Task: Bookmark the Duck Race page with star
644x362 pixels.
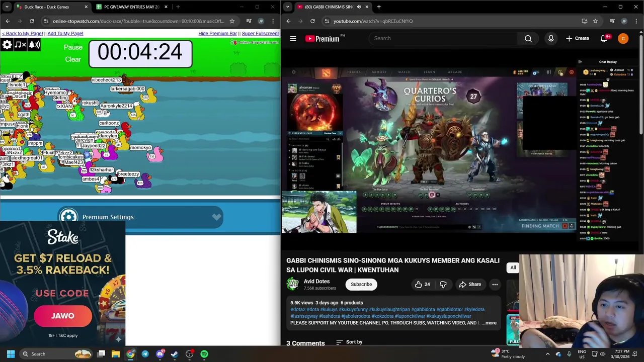Action: [x=232, y=21]
